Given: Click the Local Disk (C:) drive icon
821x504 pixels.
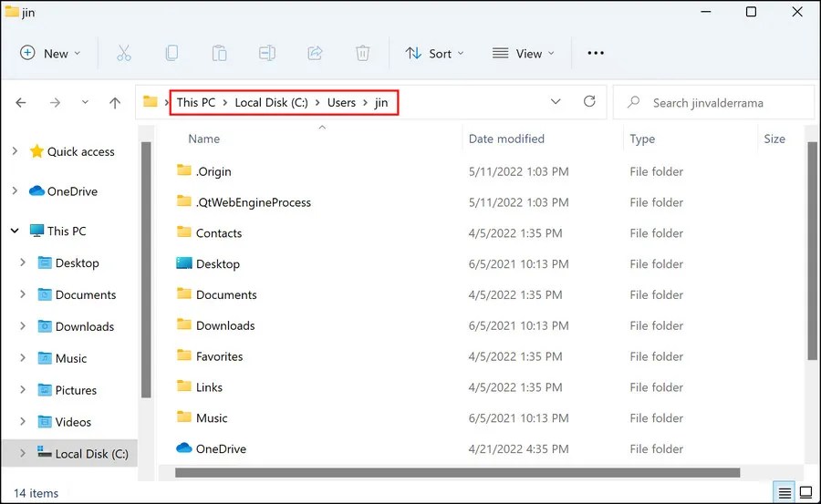Looking at the screenshot, I should tap(45, 452).
